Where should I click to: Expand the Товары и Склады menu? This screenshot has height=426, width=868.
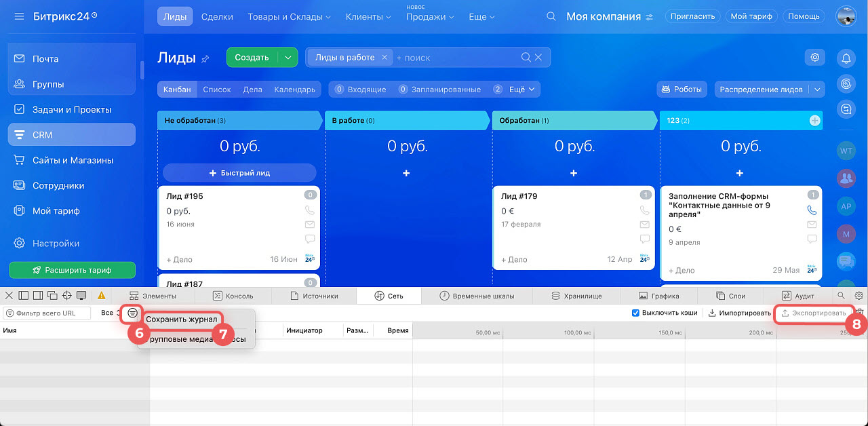point(289,17)
